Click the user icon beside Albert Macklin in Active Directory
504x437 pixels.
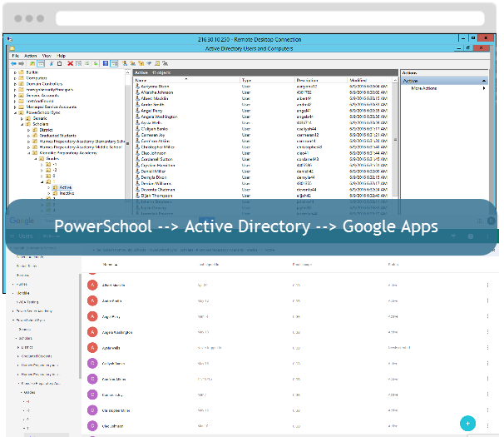(x=137, y=98)
